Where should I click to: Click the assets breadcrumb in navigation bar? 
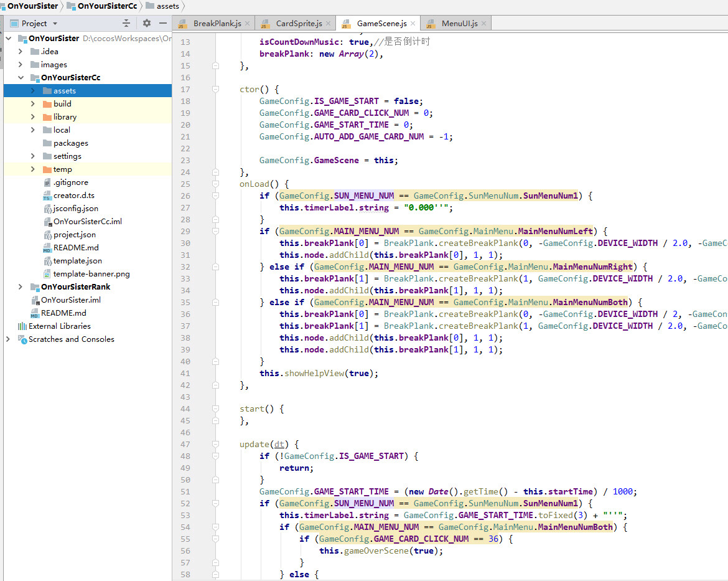[167, 6]
